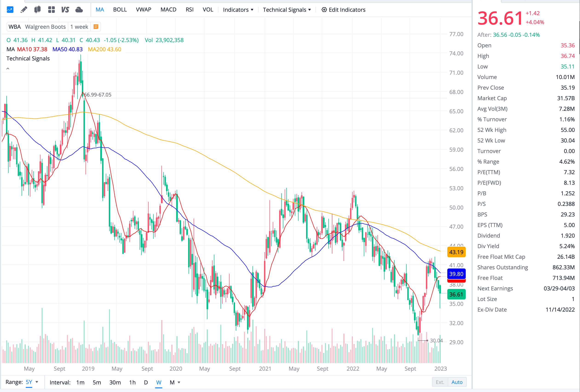580x392 pixels.
Task: Open the candlestick chart type icon
Action: pos(37,10)
